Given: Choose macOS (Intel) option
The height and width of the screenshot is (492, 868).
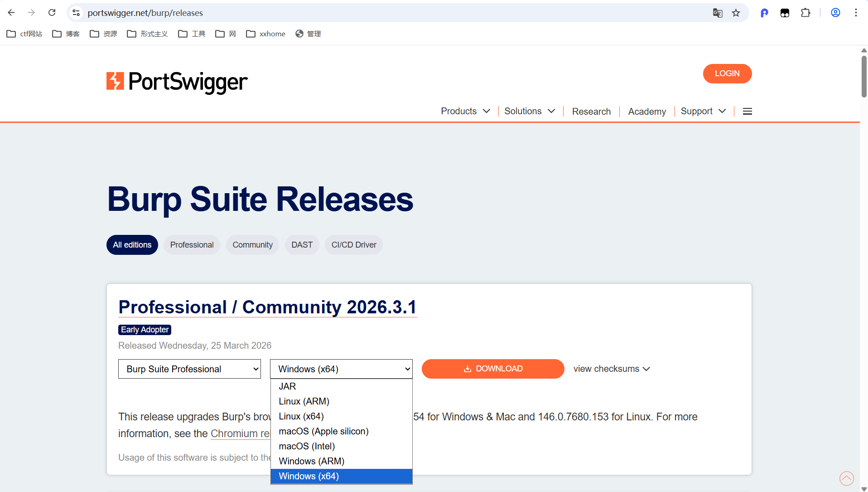Looking at the screenshot, I should point(342,446).
